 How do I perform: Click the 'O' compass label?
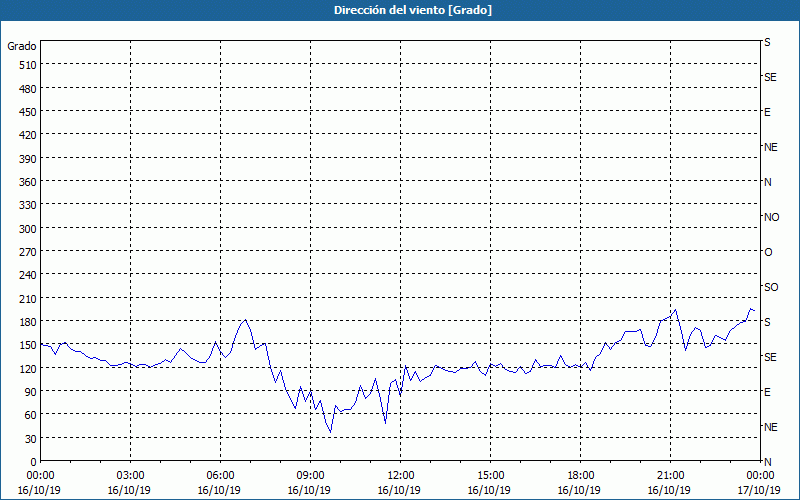pos(768,252)
